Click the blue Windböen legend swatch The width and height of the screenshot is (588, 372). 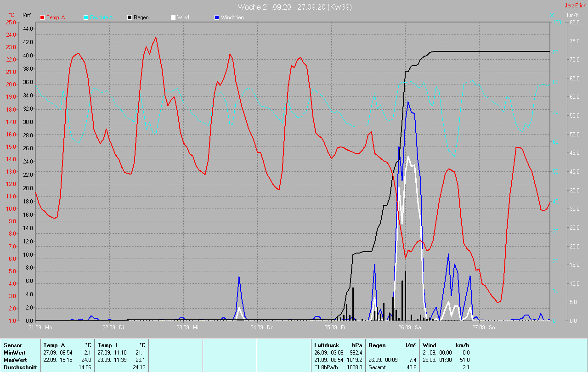217,17
